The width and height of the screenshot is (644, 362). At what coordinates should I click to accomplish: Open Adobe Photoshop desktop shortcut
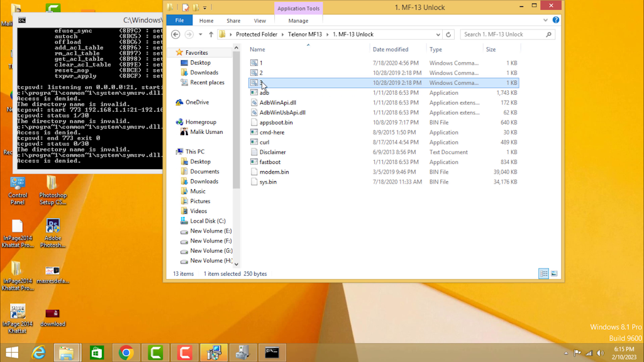[53, 234]
